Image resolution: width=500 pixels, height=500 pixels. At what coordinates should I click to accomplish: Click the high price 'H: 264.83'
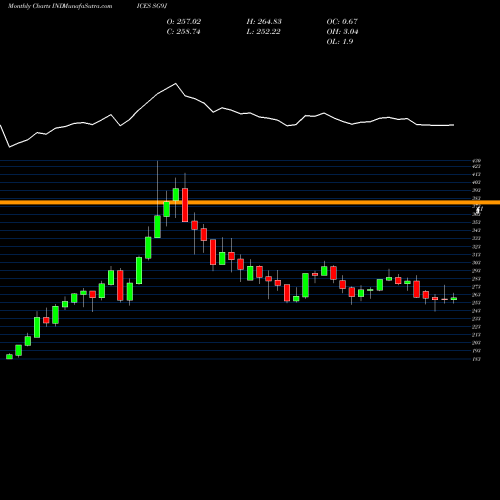pos(264,22)
